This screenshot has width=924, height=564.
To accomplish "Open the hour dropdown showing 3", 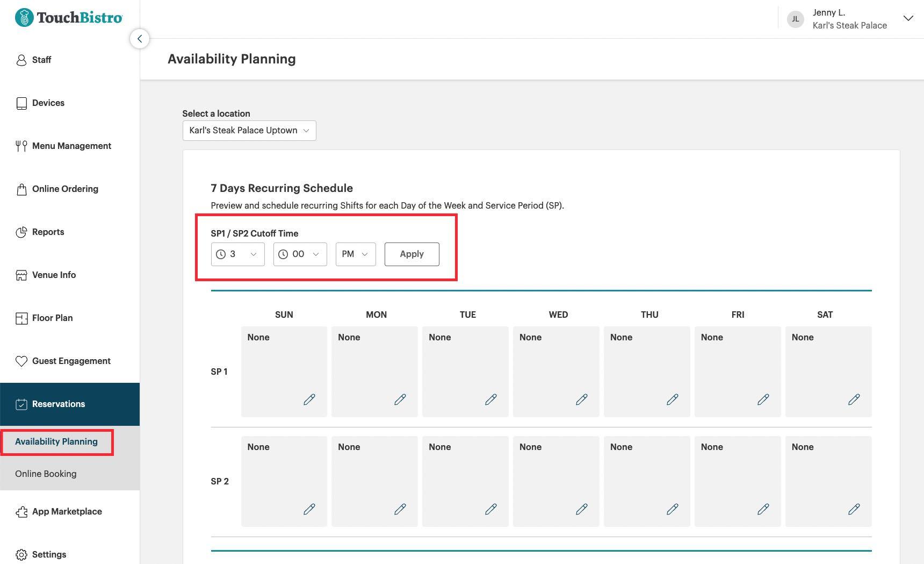I will tap(237, 254).
